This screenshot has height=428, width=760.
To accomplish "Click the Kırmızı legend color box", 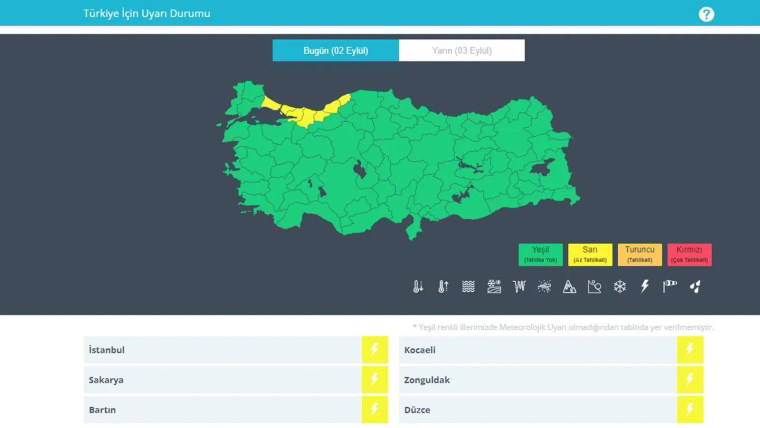I will pyautogui.click(x=690, y=254).
